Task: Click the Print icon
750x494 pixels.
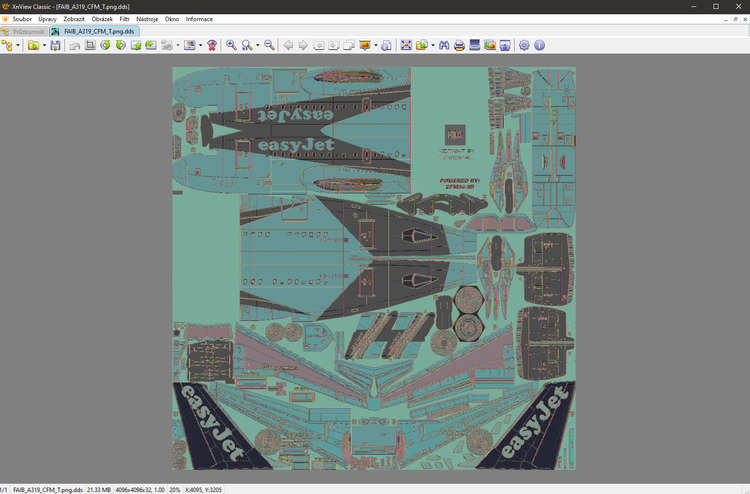Action: [459, 45]
